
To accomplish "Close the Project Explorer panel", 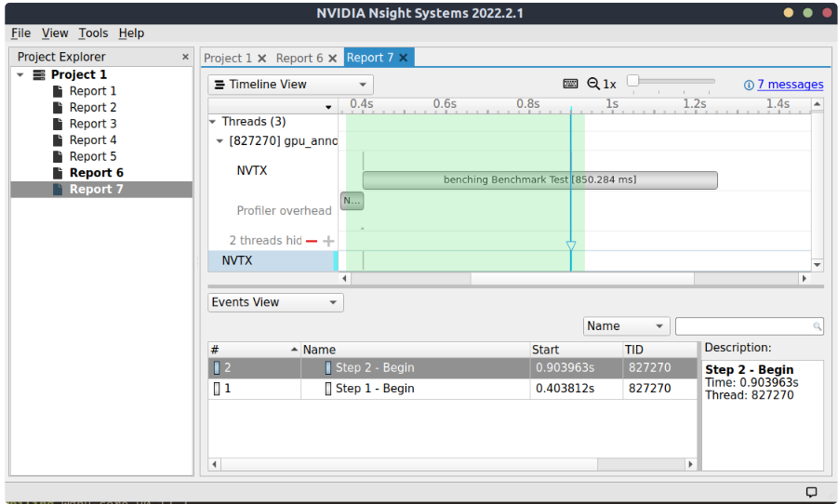I will pyautogui.click(x=185, y=57).
